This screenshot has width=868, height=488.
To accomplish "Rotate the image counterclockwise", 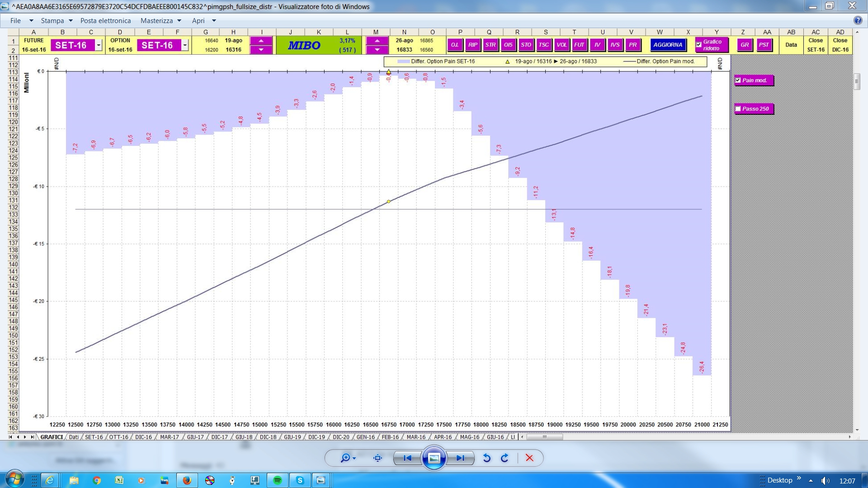I will pos(487,458).
